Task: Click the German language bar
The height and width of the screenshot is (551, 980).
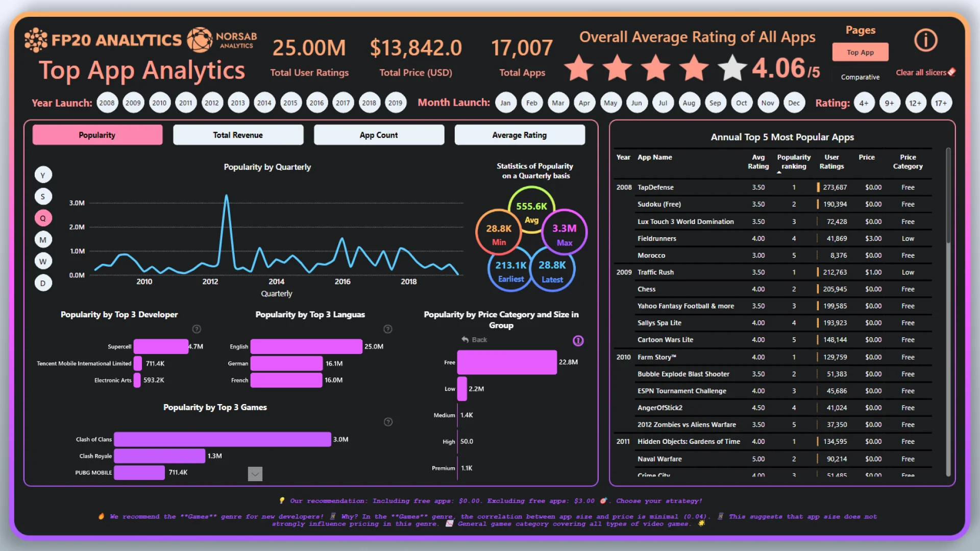Action: (x=287, y=364)
